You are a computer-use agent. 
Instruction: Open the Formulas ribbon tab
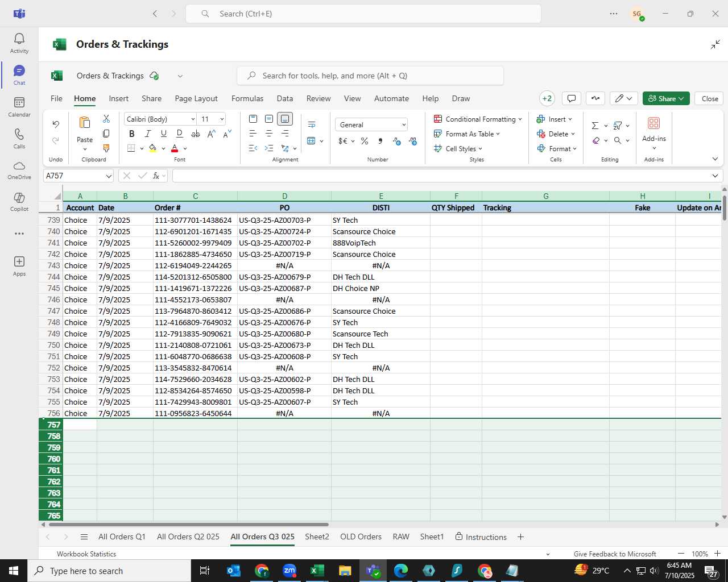(247, 98)
